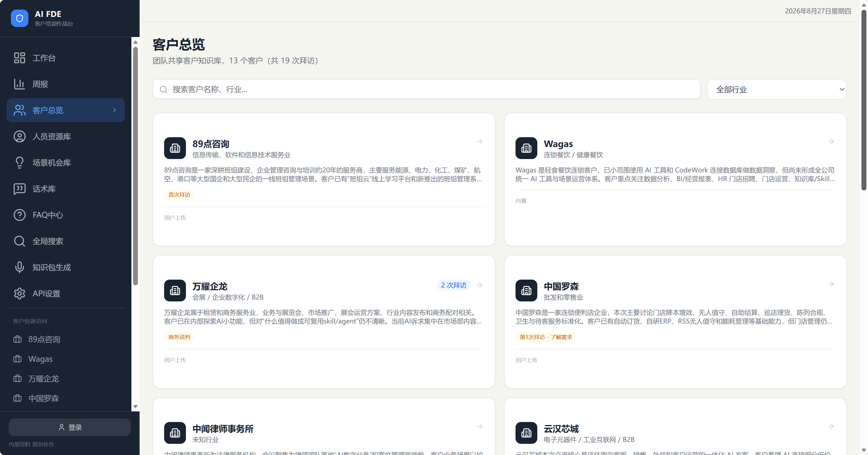The height and width of the screenshot is (455, 868).
Task: Click 内置 label on Wagas card
Action: point(521,201)
